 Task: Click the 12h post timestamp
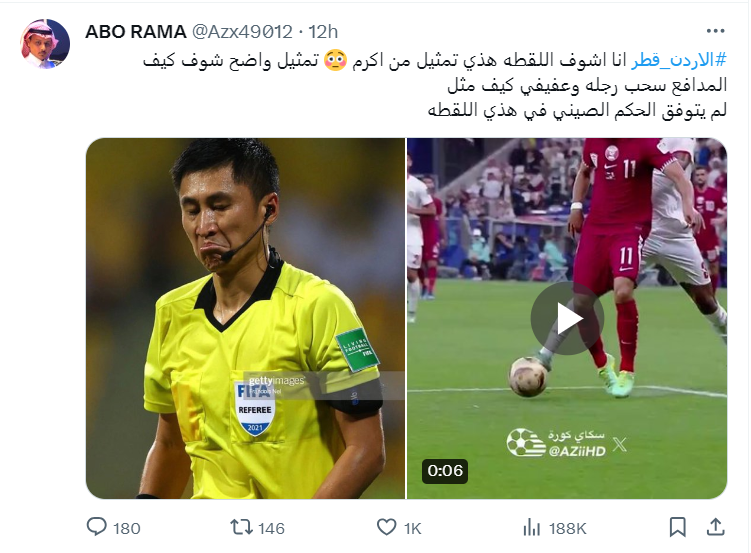coord(323,32)
